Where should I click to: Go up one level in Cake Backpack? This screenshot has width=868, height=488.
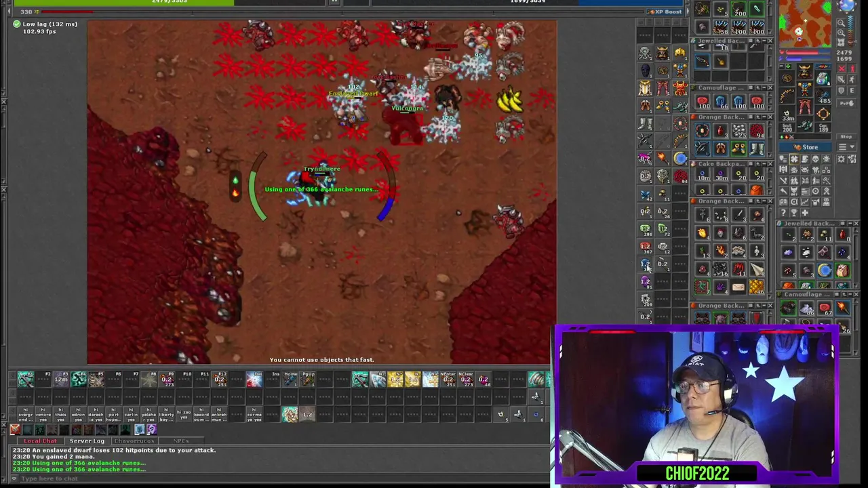pyautogui.click(x=758, y=163)
